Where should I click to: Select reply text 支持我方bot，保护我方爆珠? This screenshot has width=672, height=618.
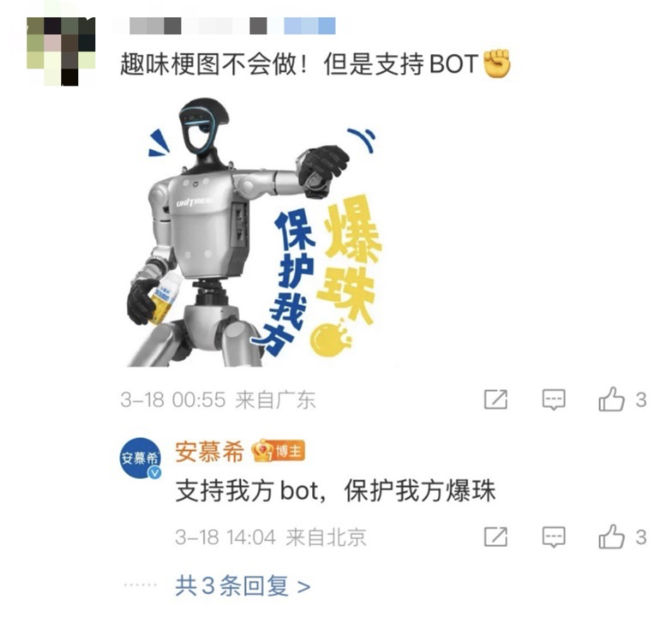click(x=336, y=490)
